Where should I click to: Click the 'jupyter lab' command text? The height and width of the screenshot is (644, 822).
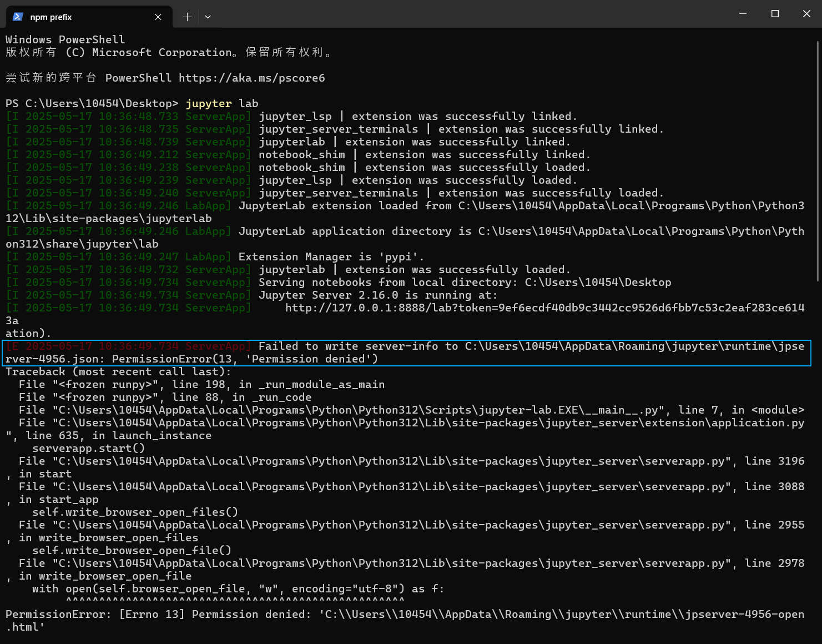[x=222, y=103]
